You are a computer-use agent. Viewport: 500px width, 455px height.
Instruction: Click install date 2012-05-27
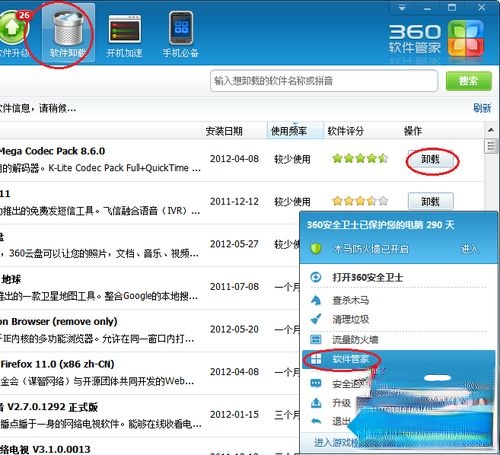(x=234, y=244)
